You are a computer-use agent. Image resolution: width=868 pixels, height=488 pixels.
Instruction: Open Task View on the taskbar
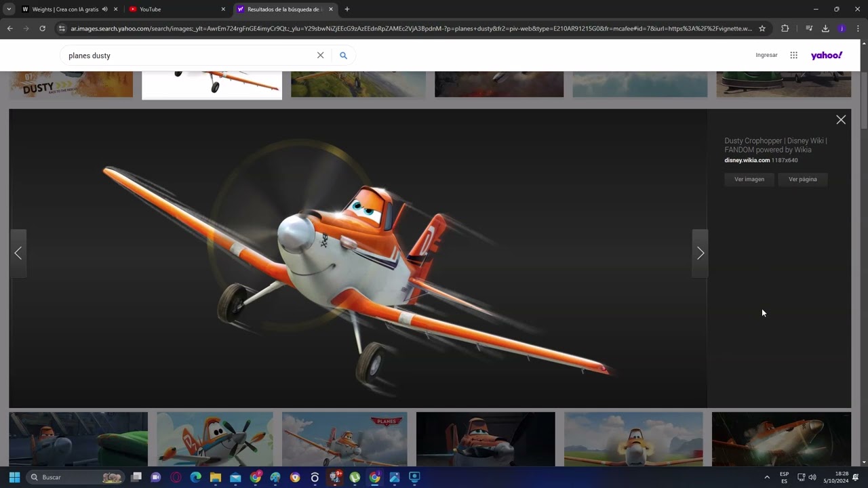(136, 477)
